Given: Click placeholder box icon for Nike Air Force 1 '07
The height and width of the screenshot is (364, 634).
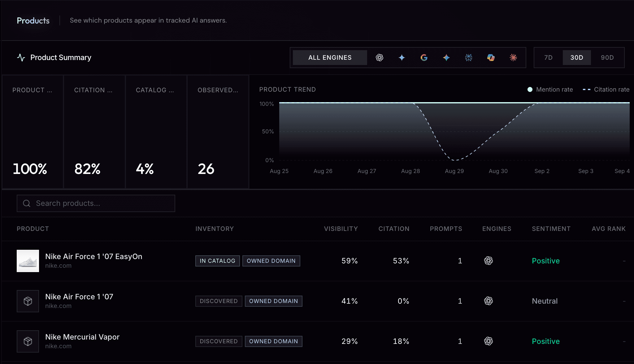Looking at the screenshot, I should pos(28,301).
